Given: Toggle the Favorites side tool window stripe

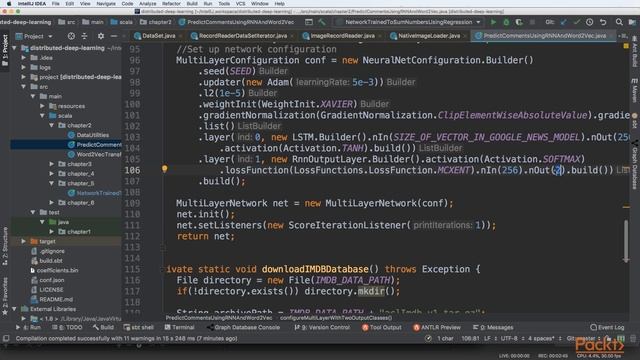Looking at the screenshot, I should coord(5,296).
